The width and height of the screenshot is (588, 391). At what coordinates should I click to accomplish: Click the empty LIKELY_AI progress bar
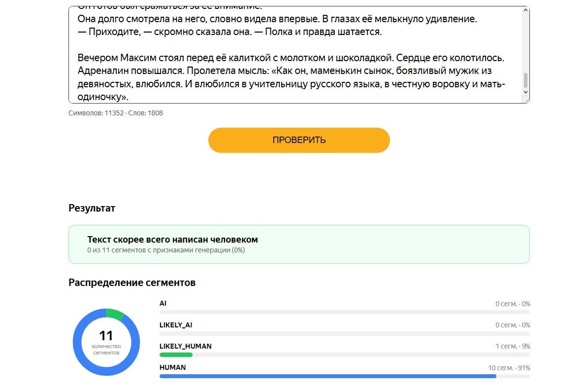(345, 333)
